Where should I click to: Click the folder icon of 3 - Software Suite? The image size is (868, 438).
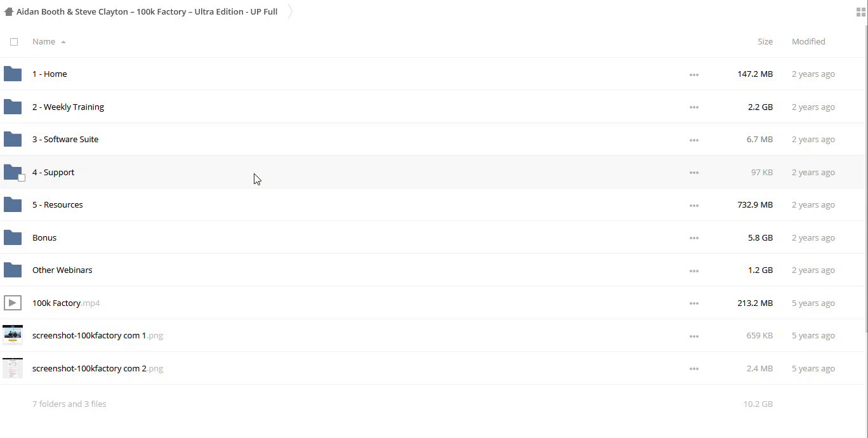(x=13, y=139)
